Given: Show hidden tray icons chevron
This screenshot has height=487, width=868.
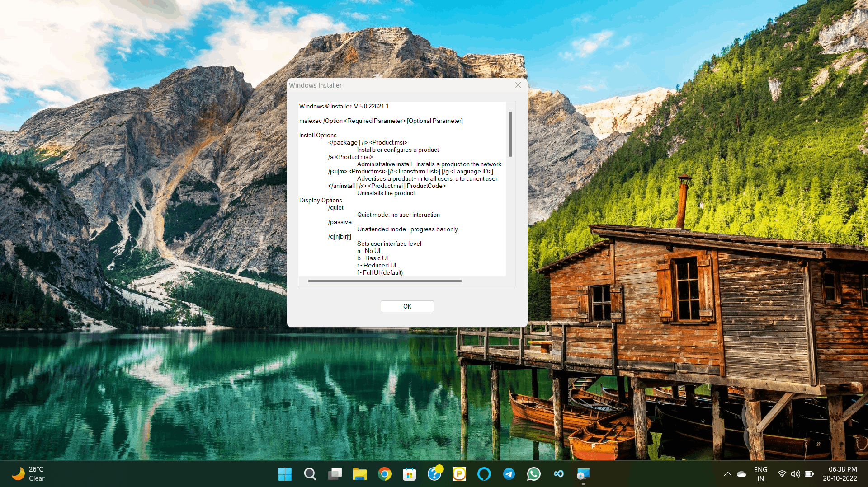Looking at the screenshot, I should pos(727,474).
